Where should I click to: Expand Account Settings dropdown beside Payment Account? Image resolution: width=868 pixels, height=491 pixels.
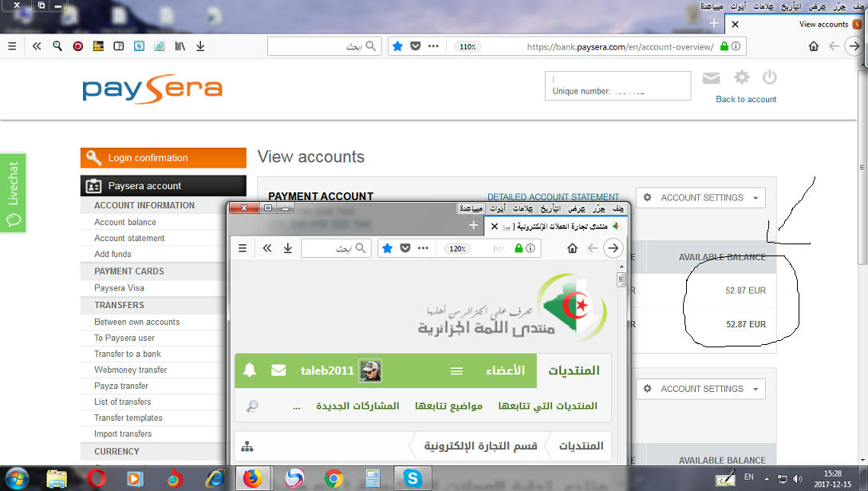(700, 198)
